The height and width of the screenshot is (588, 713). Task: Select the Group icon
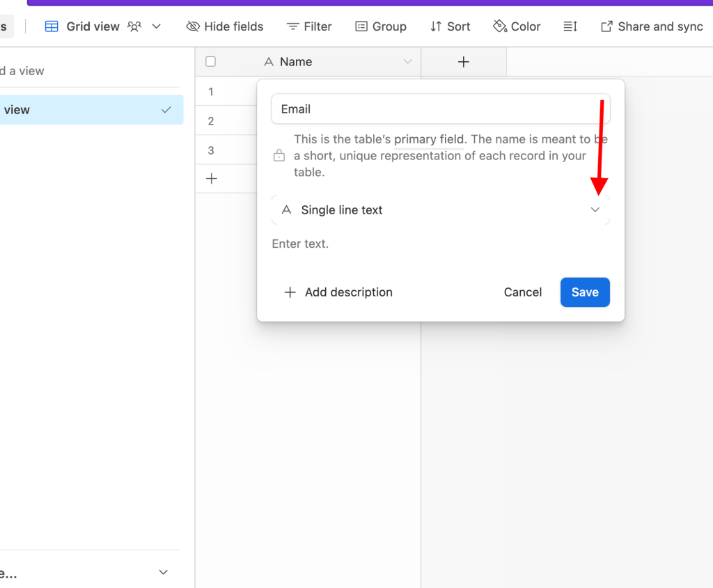(x=361, y=26)
